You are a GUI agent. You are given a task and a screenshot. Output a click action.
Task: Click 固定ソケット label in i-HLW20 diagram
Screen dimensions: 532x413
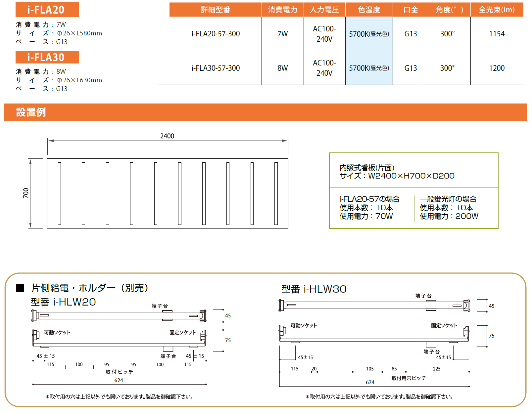(183, 332)
